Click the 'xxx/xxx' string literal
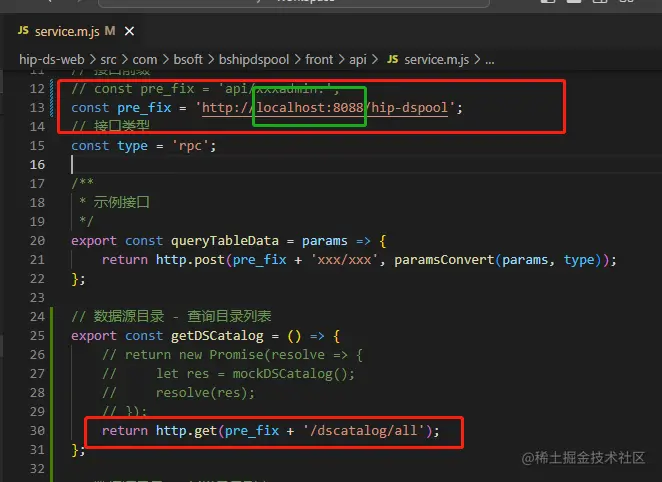Image resolution: width=662 pixels, height=482 pixels. click(345, 260)
